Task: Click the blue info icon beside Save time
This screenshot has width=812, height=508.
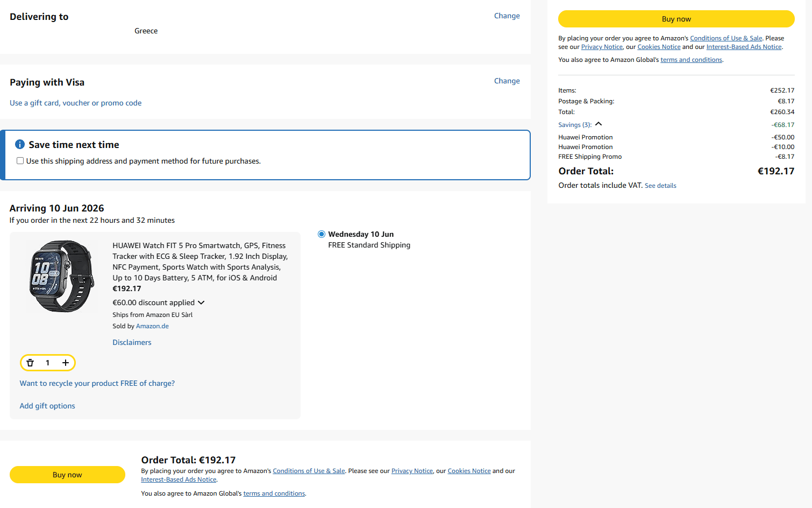Action: pos(20,144)
